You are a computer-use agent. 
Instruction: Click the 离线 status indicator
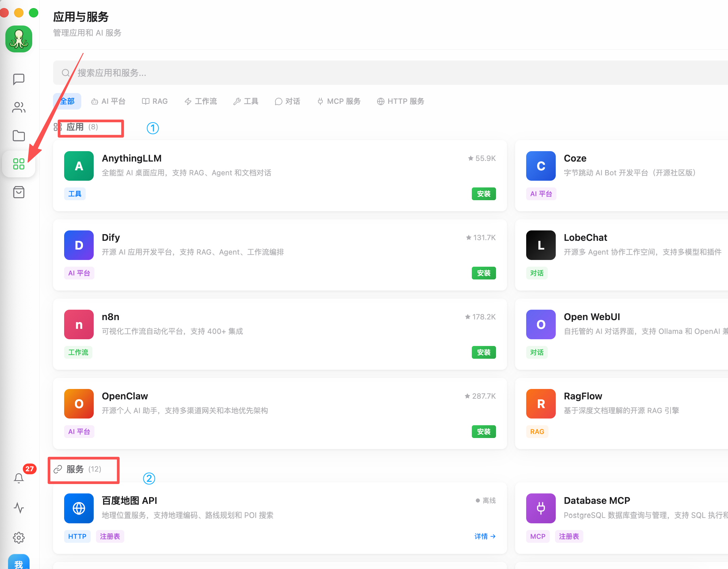(x=486, y=500)
